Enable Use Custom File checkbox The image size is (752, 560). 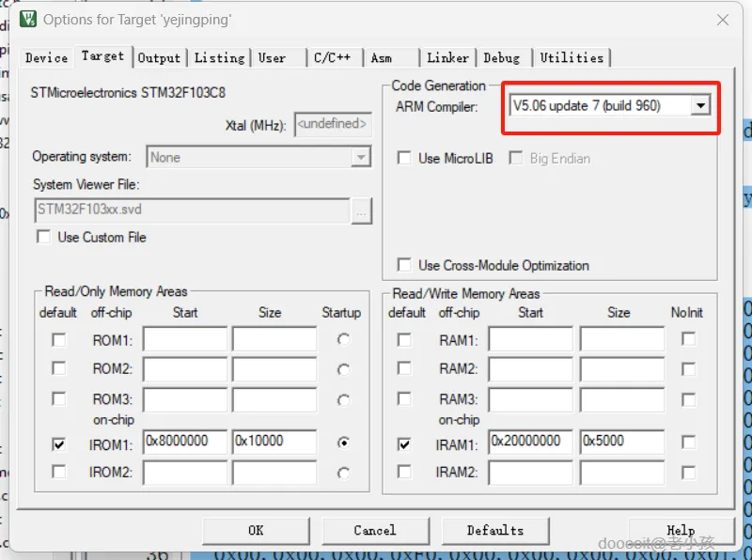[x=43, y=237]
